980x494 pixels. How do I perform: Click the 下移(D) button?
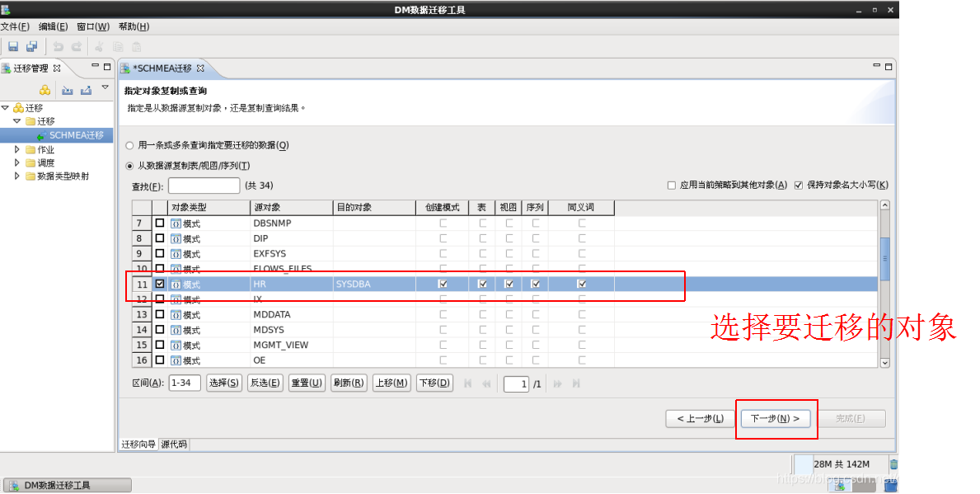pyautogui.click(x=434, y=383)
